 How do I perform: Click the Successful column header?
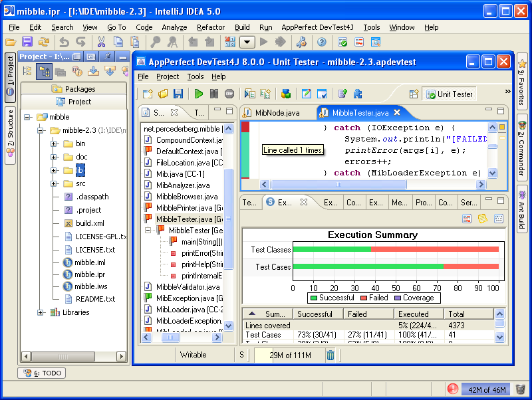[318, 314]
